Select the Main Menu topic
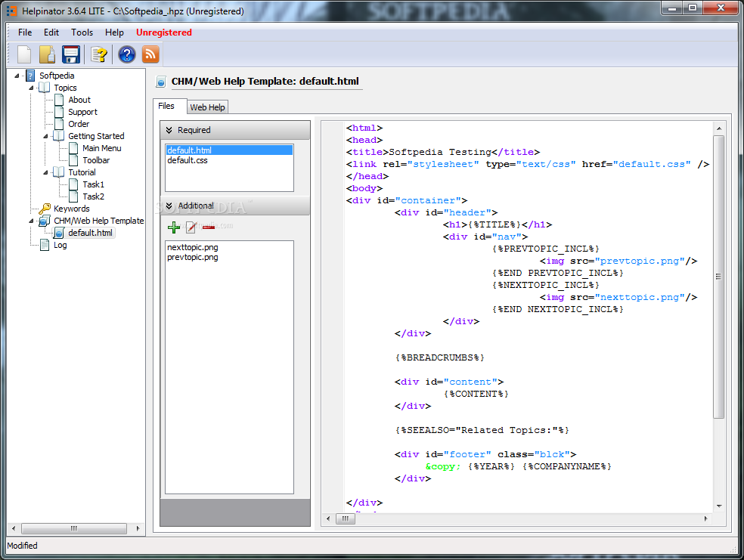 [x=102, y=148]
